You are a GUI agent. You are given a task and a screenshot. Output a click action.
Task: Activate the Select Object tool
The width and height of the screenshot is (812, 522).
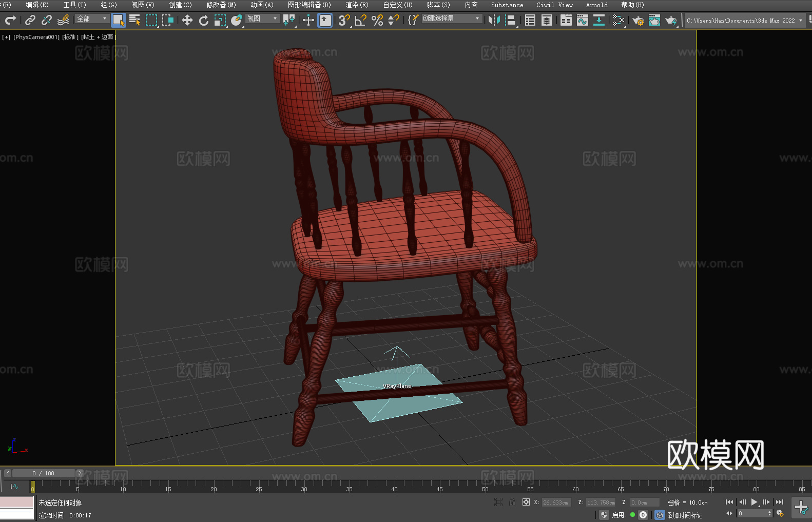[119, 20]
